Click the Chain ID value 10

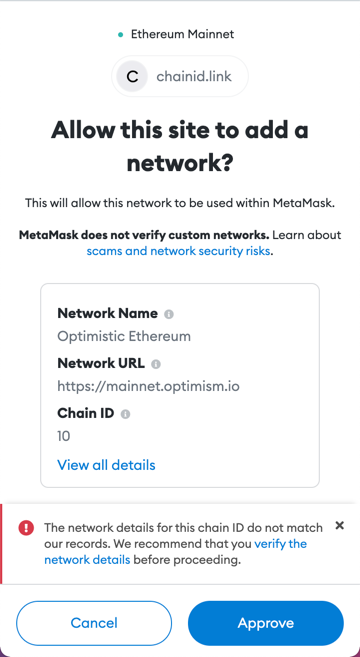(64, 437)
